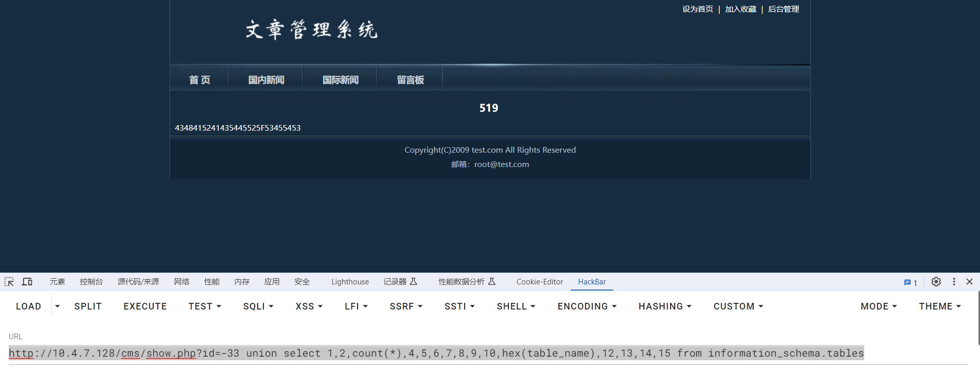Click the SPLIT button
This screenshot has width=980, height=371.
tap(88, 306)
